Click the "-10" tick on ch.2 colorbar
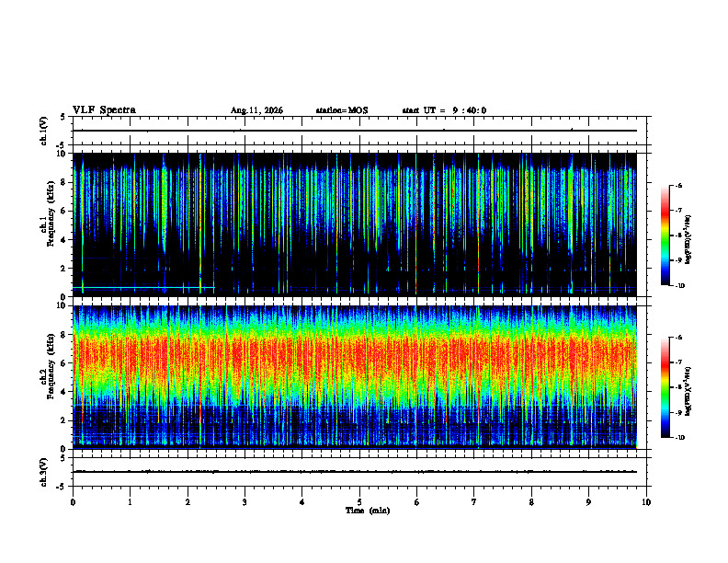The height and width of the screenshot is (563, 728). tap(680, 438)
